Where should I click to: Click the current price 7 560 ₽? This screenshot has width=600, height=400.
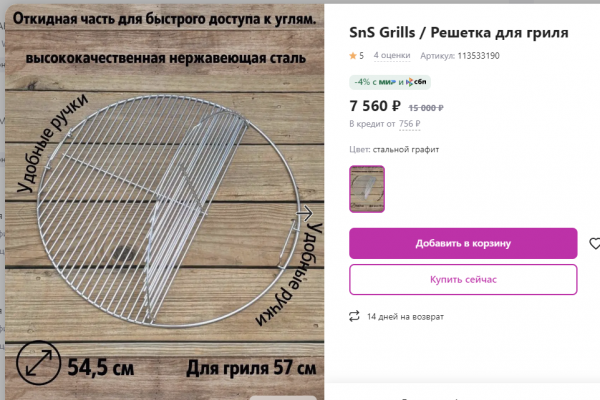pyautogui.click(x=375, y=106)
